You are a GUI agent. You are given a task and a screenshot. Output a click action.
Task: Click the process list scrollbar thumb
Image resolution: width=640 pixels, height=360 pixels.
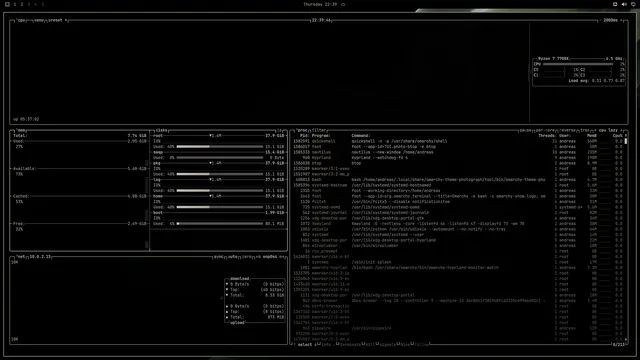tap(626, 141)
